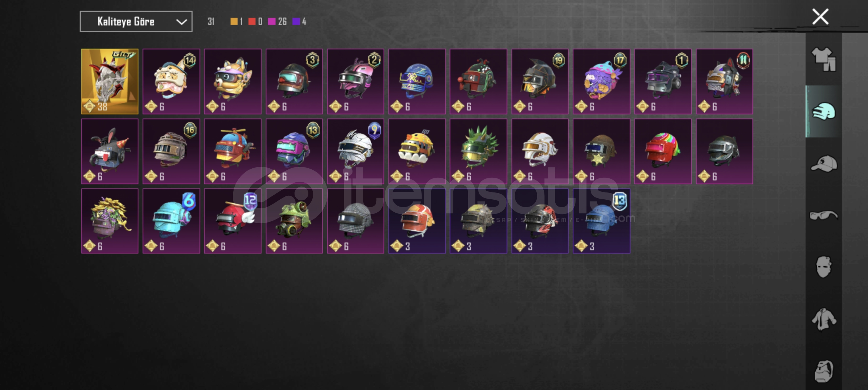868x390 pixels.
Task: Filter by the pink quality swatch
Action: 271,22
